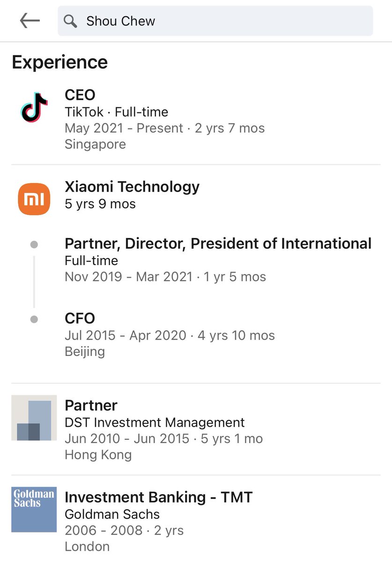
Task: Click the search magnifier icon
Action: [x=70, y=21]
